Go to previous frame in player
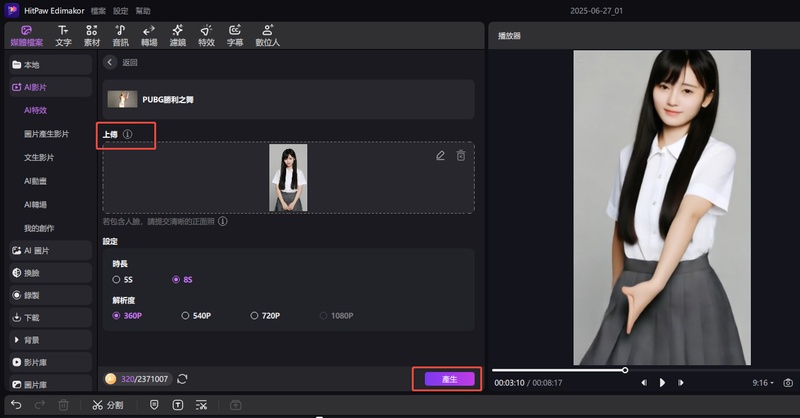The width and height of the screenshot is (800, 418). click(x=644, y=383)
